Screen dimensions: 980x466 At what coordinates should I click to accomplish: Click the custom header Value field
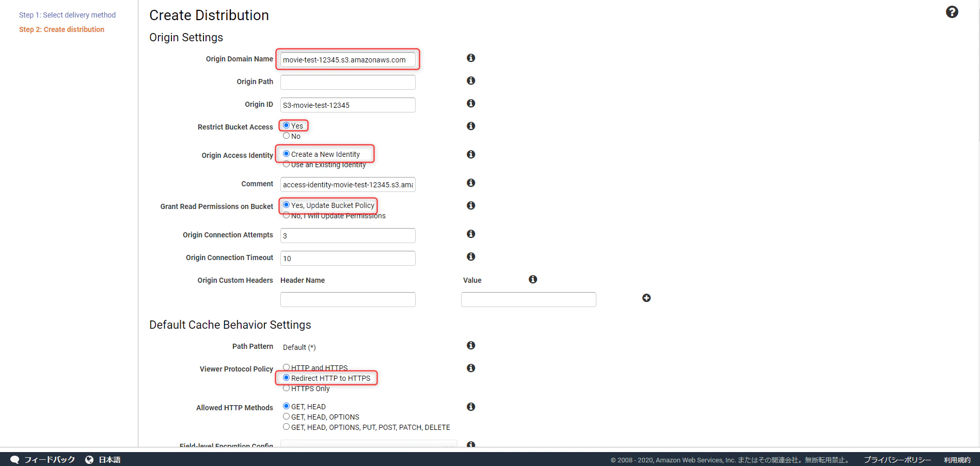529,299
